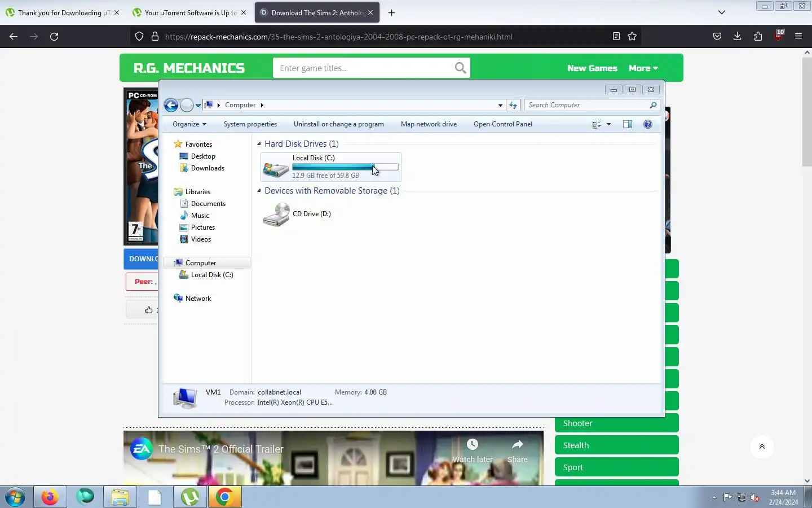The width and height of the screenshot is (812, 508).
Task: Select Favorites in navigation pane
Action: tap(198, 144)
